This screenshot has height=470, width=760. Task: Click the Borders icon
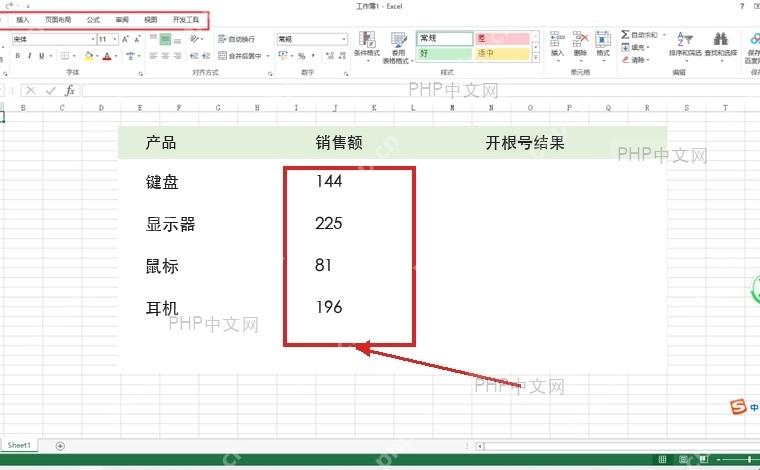coord(64,56)
